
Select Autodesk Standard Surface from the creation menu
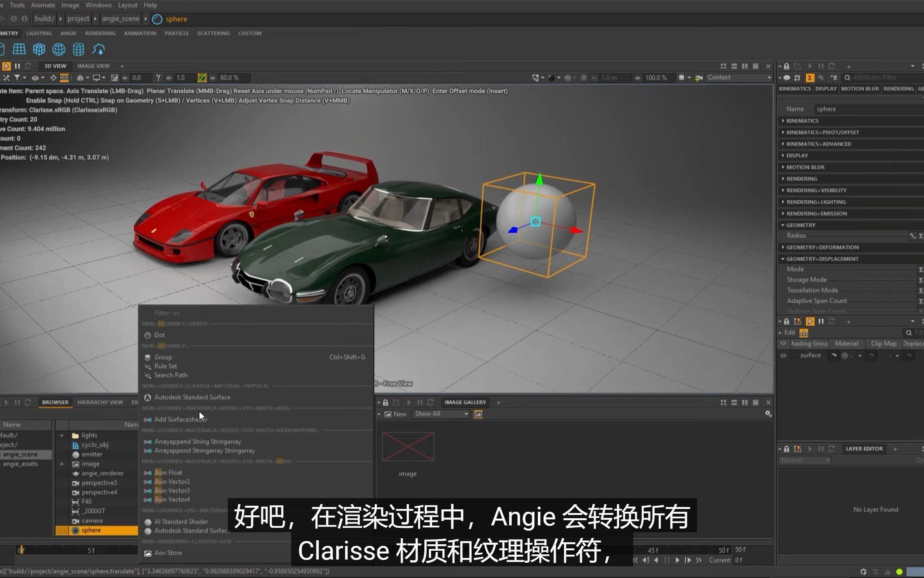point(192,397)
